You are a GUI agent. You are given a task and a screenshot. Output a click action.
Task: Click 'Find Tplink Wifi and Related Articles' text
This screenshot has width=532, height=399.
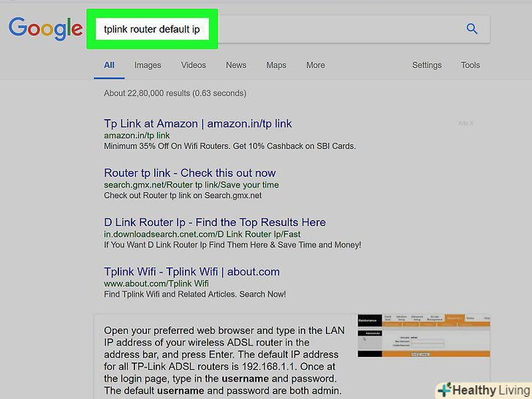(x=194, y=294)
